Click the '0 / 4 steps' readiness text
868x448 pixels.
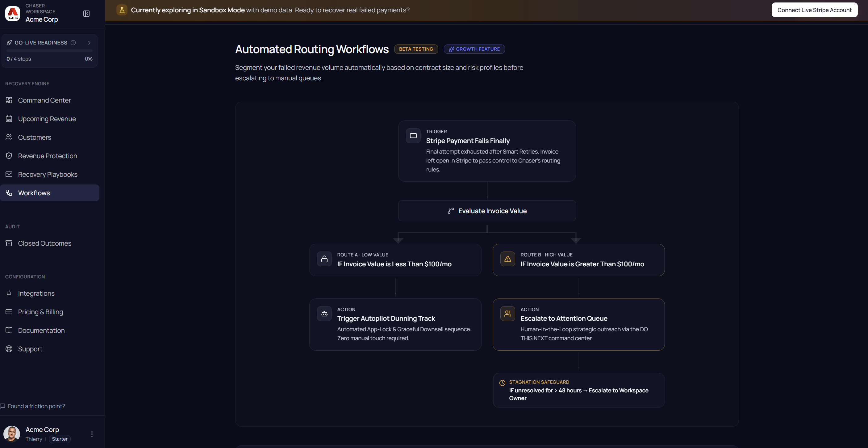[x=19, y=59]
